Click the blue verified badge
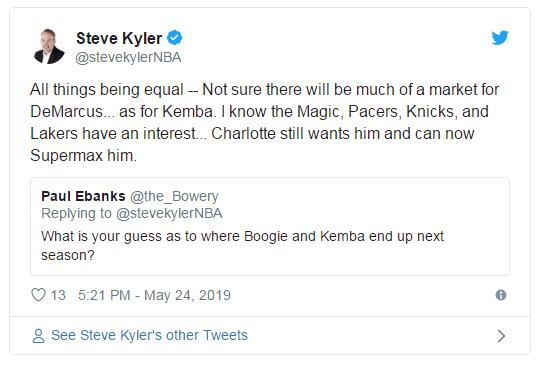544x365 pixels. tap(175, 37)
